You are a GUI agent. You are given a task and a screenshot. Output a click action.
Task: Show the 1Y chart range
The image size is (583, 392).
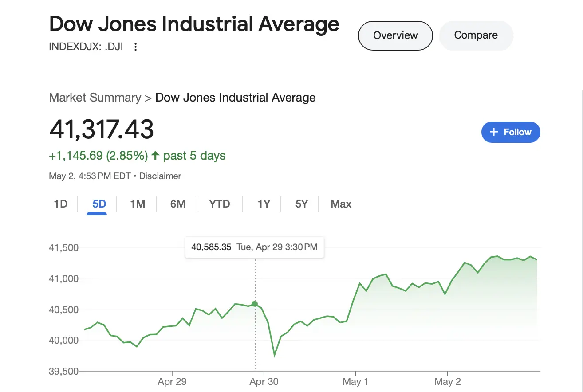(264, 204)
